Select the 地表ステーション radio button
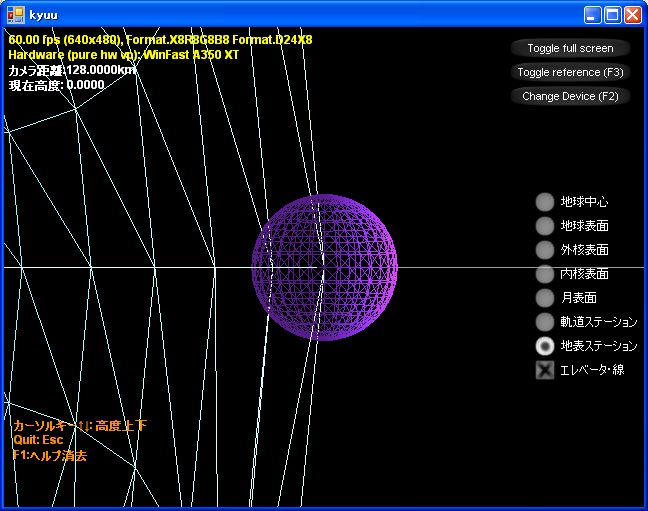 545,346
